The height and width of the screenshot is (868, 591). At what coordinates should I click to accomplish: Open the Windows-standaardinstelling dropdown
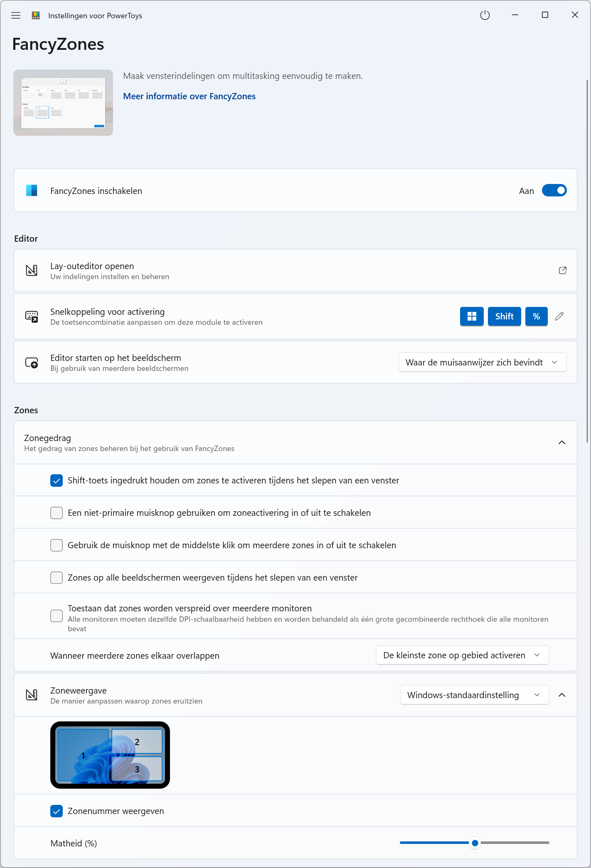pos(474,695)
